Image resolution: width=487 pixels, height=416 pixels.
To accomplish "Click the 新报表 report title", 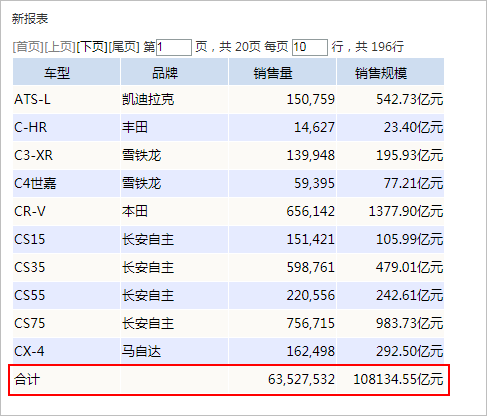I will click(30, 19).
